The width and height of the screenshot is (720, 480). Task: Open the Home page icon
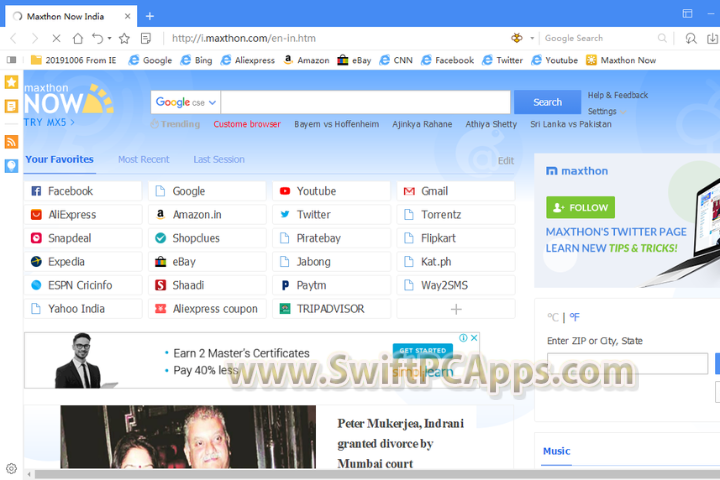tap(78, 39)
